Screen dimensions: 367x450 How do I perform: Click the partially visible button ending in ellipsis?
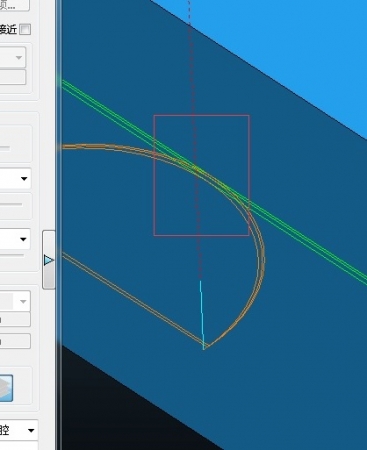click(14, 5)
